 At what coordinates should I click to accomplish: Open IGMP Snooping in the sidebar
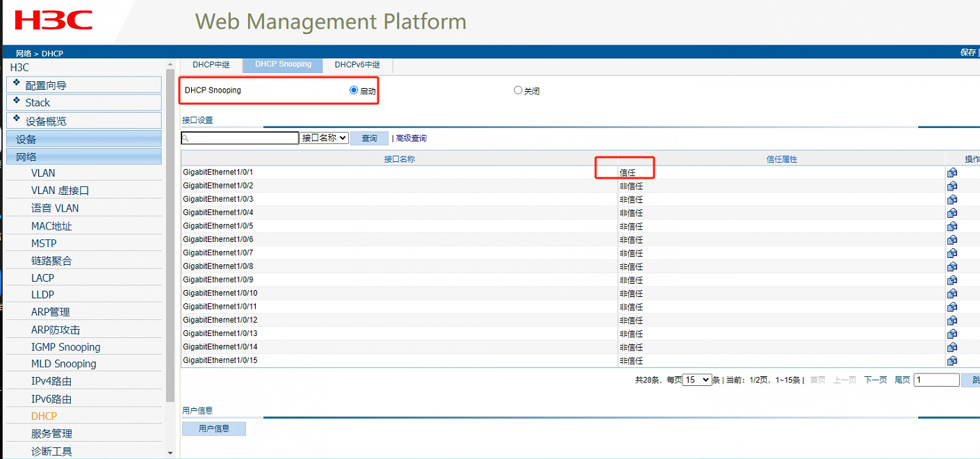click(x=66, y=346)
